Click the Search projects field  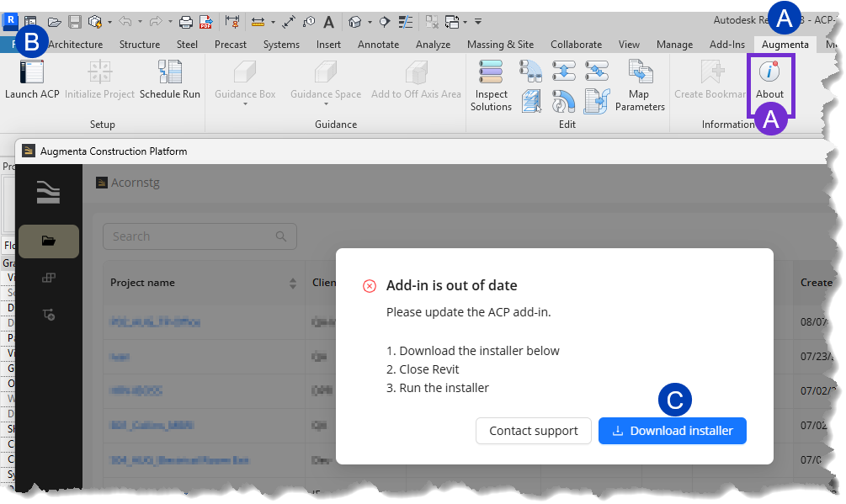(200, 236)
